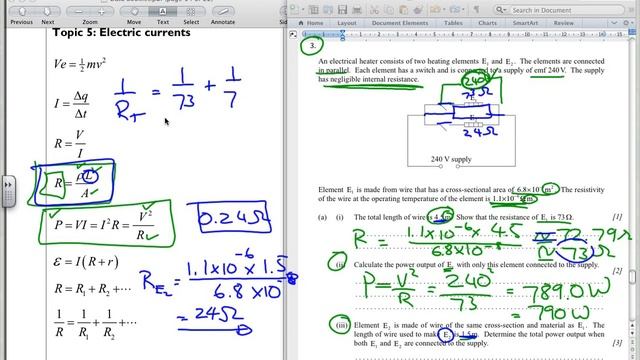Go to Next page in Preview

click(x=48, y=11)
